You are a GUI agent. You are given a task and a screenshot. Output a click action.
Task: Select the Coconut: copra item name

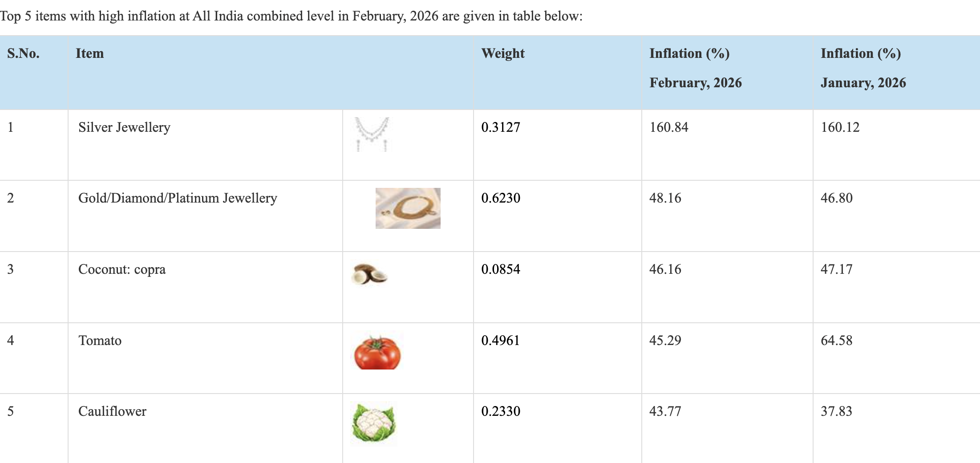122,269
